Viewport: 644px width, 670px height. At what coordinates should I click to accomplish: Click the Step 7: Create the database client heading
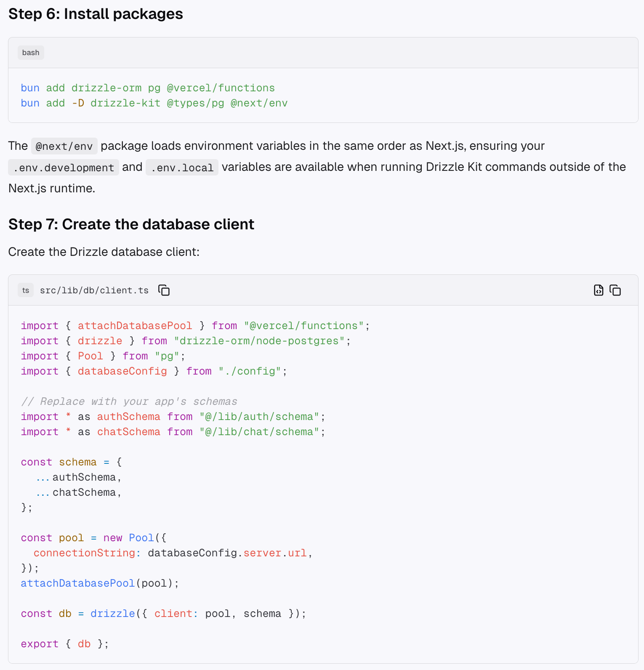click(x=131, y=224)
